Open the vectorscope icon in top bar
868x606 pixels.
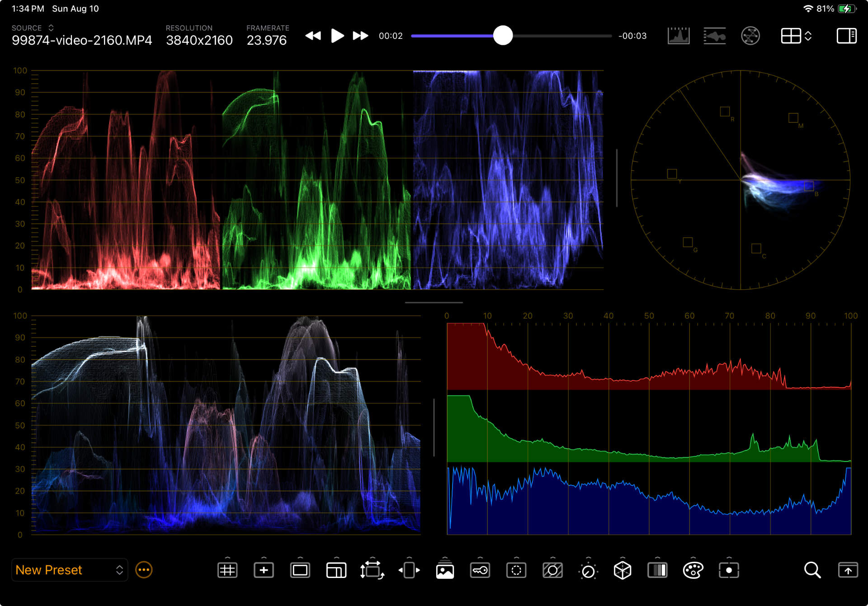pyautogui.click(x=750, y=36)
